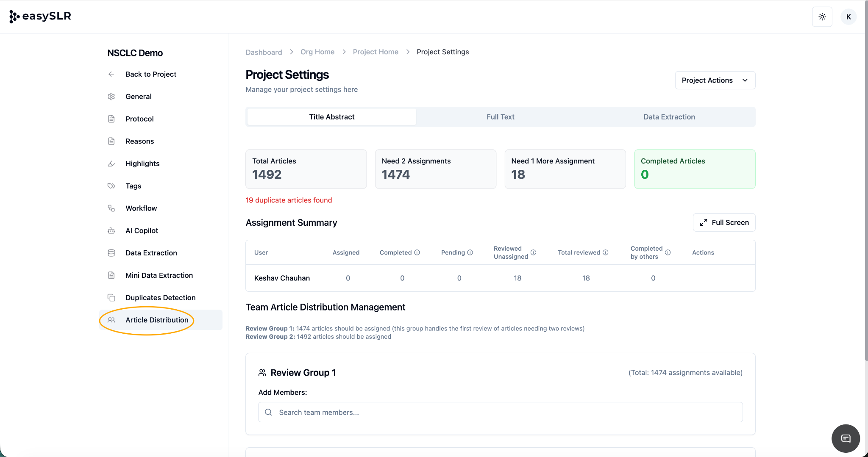Screen dimensions: 868x457
Task: Toggle the light/dark theme sun icon
Action: pyautogui.click(x=822, y=17)
